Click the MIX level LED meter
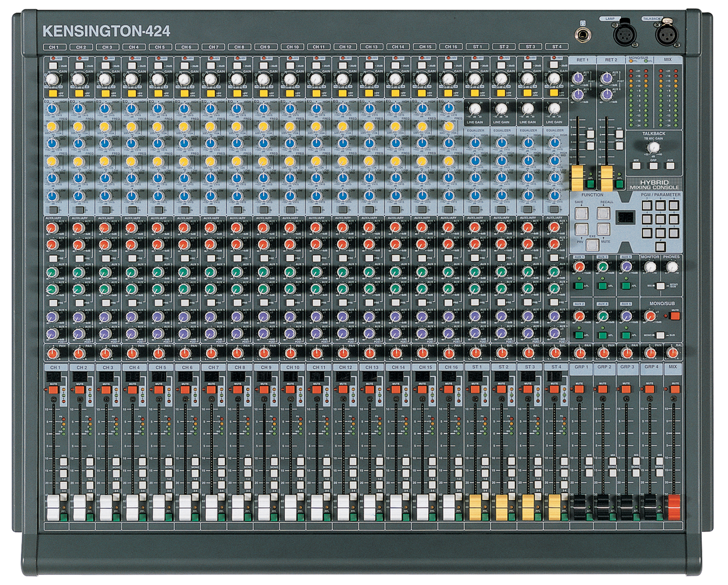The image size is (728, 585). (668, 98)
